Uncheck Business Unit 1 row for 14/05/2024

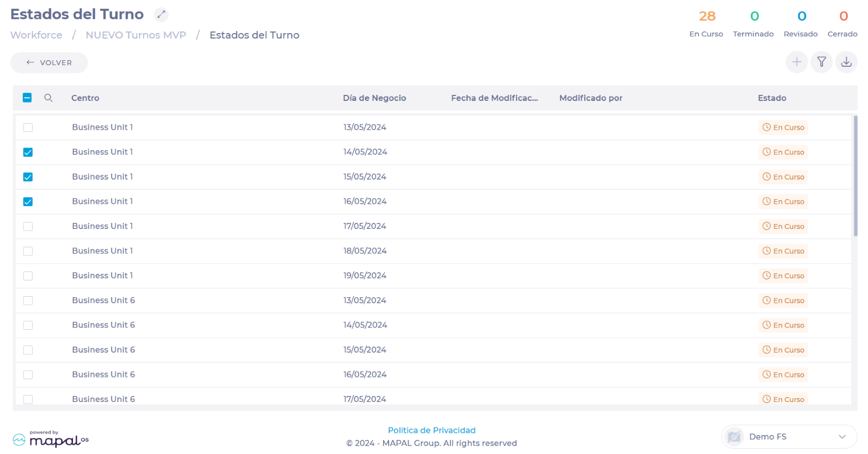(28, 152)
